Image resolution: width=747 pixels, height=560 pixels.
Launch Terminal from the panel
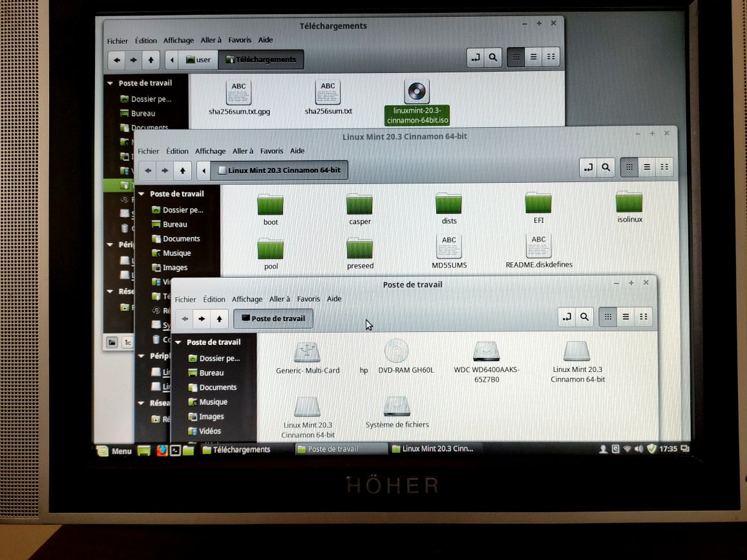click(x=175, y=450)
